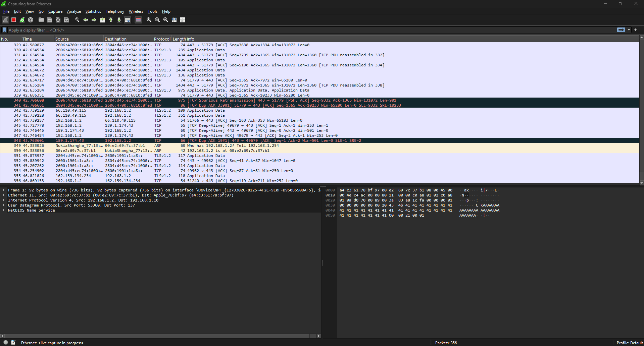This screenshot has width=644, height=346.
Task: Find a packet magnifier icon
Action: pos(77,20)
